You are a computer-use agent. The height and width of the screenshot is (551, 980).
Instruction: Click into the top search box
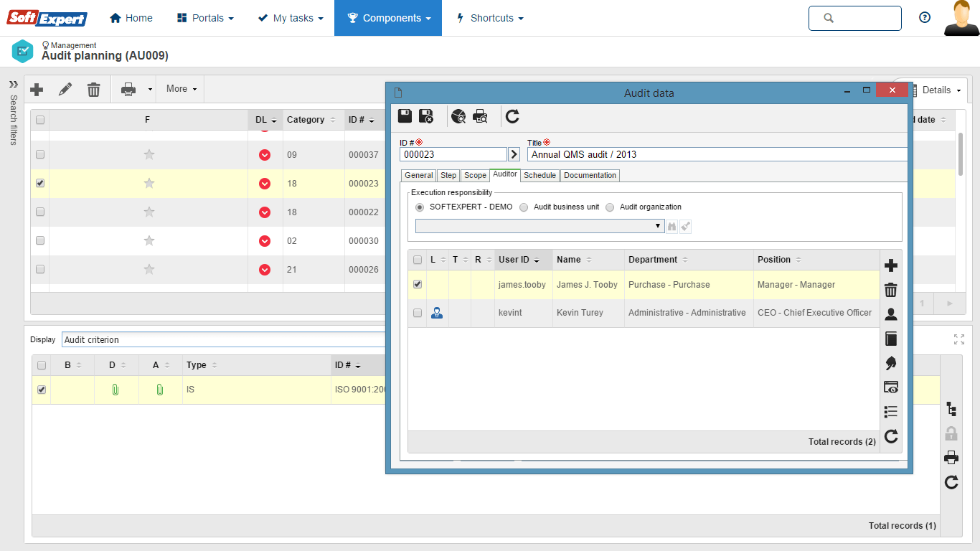pyautogui.click(x=855, y=18)
